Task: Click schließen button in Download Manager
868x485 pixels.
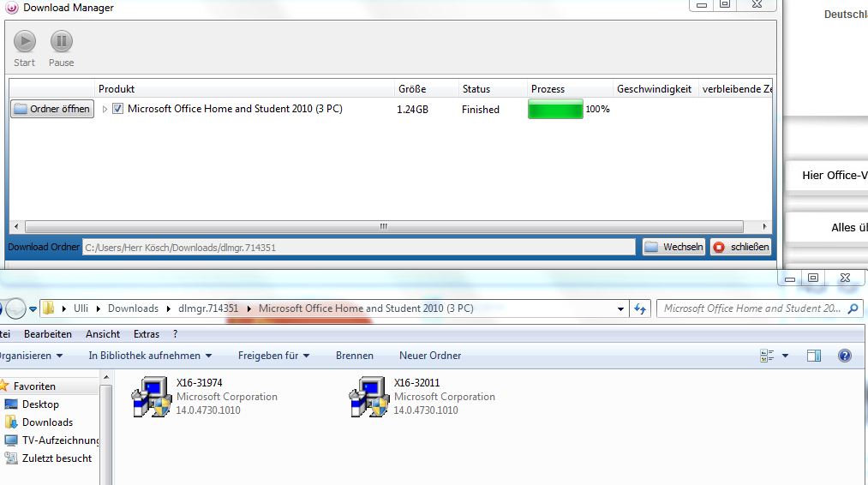Action: 740,247
